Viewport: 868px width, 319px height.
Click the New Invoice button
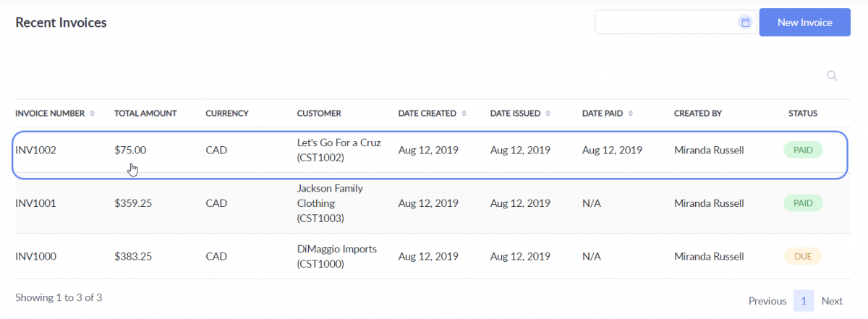[804, 22]
